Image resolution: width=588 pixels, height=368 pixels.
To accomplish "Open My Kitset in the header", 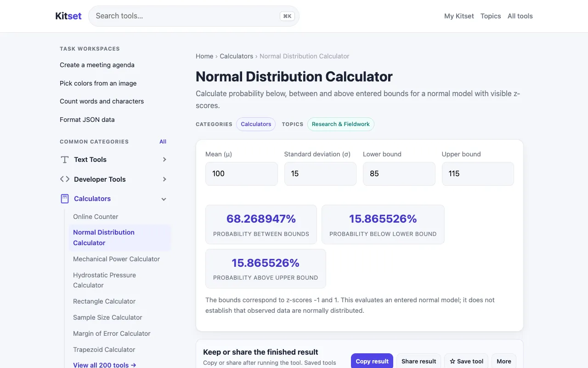I will pyautogui.click(x=459, y=16).
